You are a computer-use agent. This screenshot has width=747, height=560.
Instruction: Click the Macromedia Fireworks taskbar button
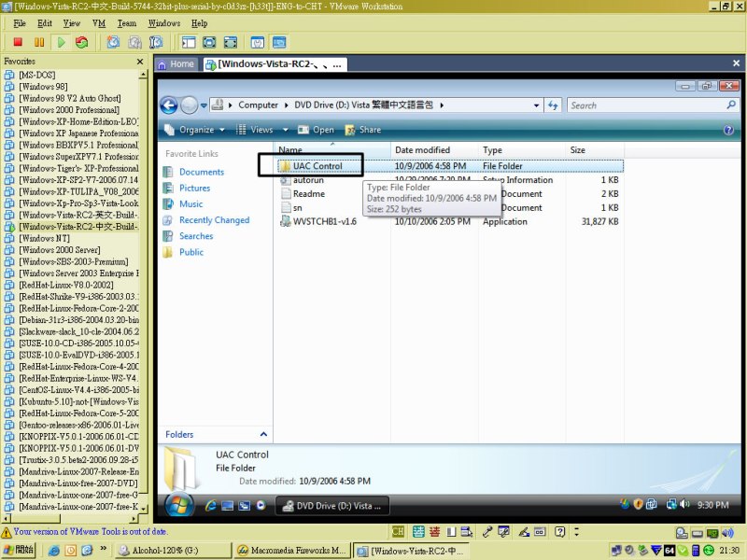(x=292, y=551)
